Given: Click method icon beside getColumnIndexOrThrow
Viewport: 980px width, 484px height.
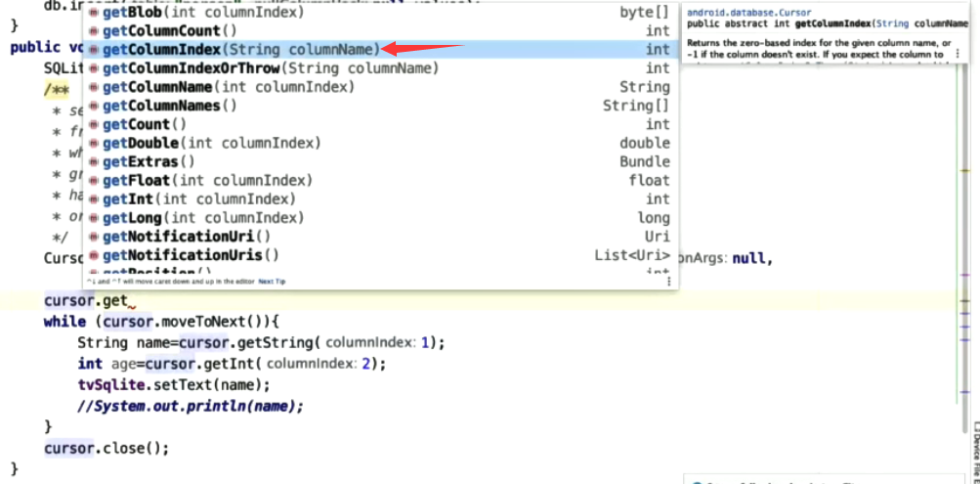Looking at the screenshot, I should point(94,68).
